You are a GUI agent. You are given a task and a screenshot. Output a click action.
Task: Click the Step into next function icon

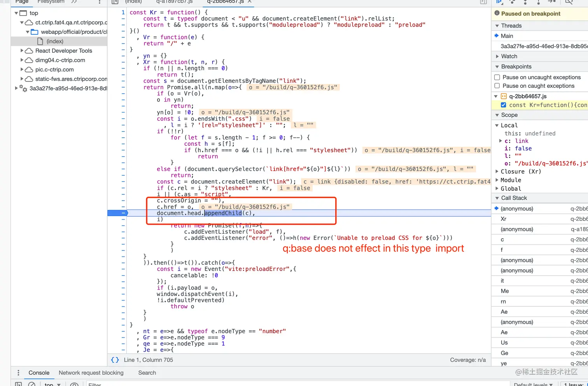pos(525,2)
